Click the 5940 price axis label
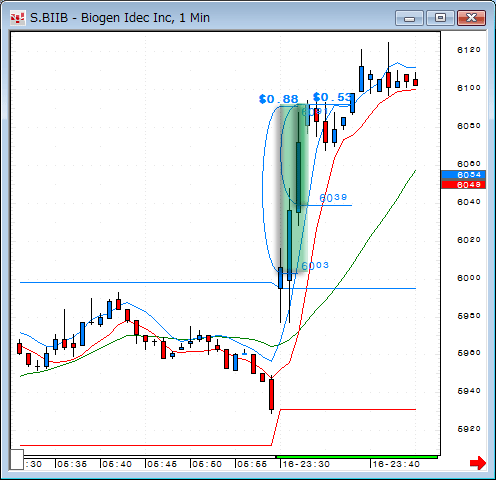The height and width of the screenshot is (480, 496). click(469, 391)
